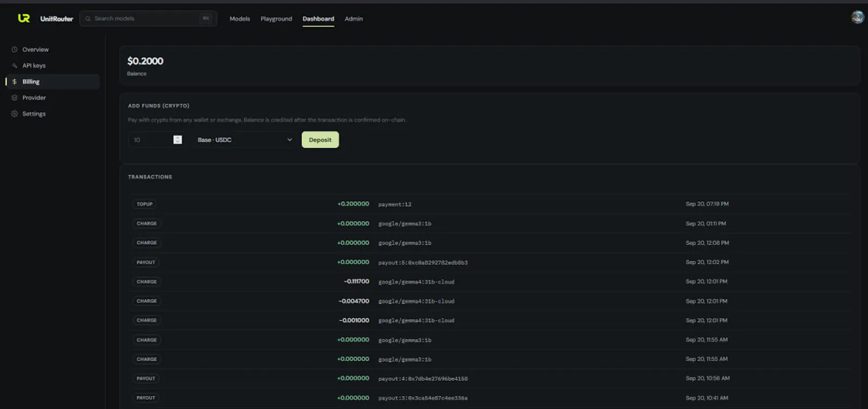Click the Billing dollar icon
This screenshot has width=868, height=409.
coord(15,82)
